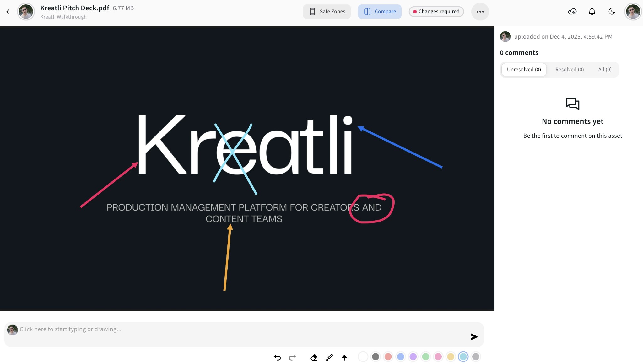
Task: Open the Changes required status dropdown
Action: pyautogui.click(x=436, y=11)
